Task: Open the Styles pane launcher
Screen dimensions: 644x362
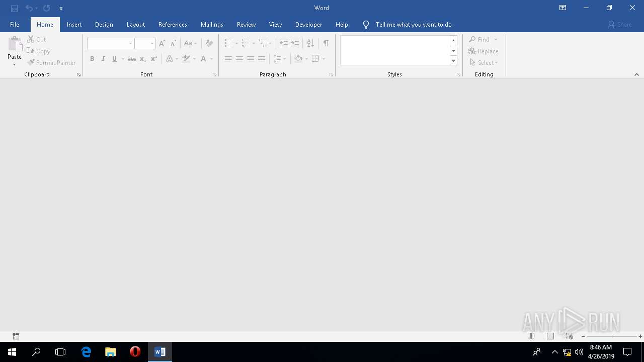Action: (x=458, y=74)
